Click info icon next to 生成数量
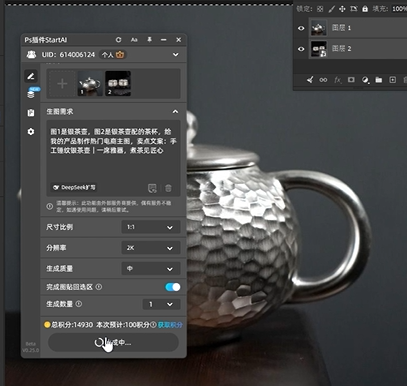The width and height of the screenshot is (407, 386). pos(79,304)
